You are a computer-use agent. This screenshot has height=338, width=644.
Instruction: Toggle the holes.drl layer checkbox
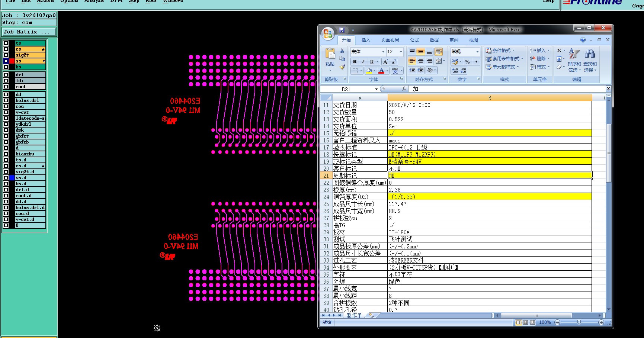(x=6, y=100)
